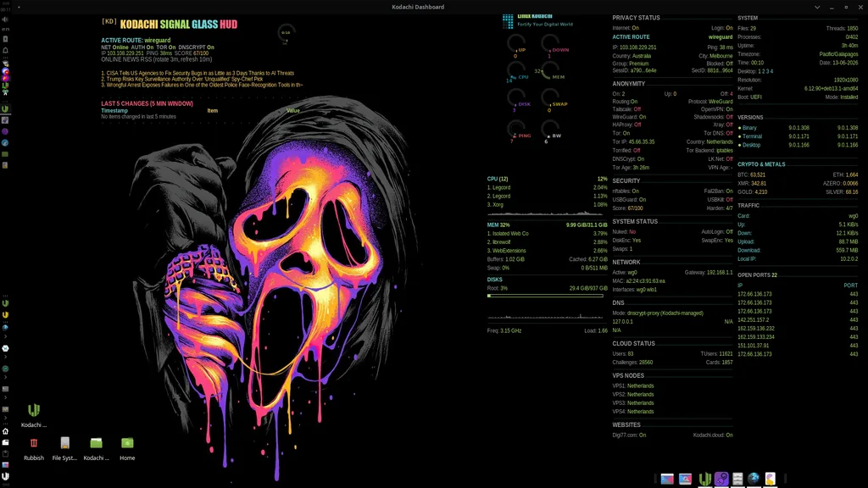Image resolution: width=868 pixels, height=488 pixels.
Task: Open the Home folder desktop icon
Action: 127,443
